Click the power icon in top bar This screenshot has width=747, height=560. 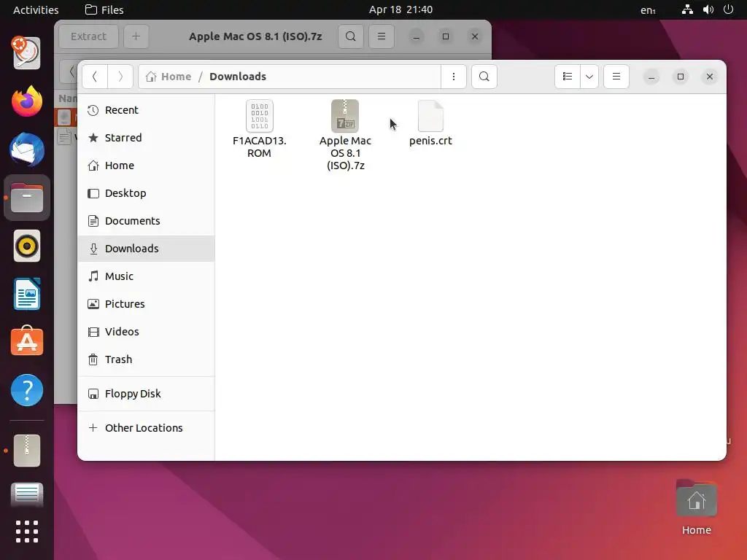click(x=729, y=9)
